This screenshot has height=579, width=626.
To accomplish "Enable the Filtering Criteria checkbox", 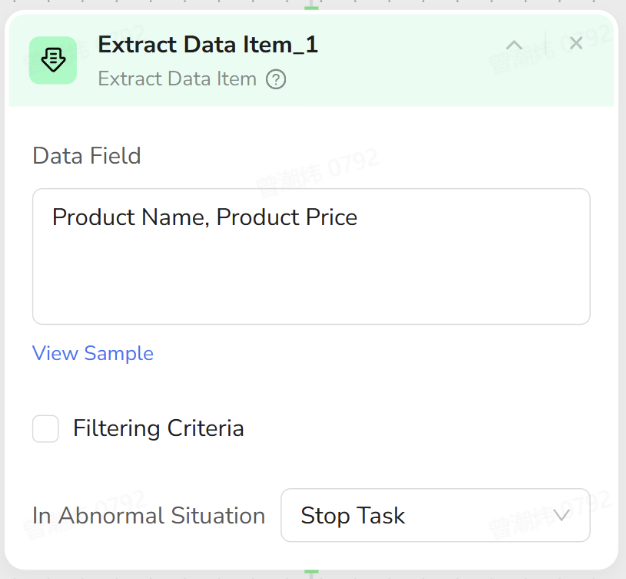I will [x=46, y=429].
